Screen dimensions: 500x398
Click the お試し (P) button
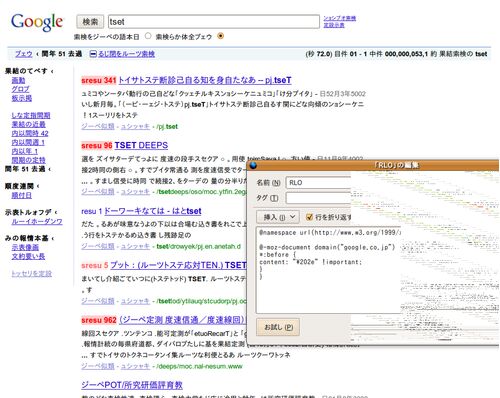point(278,327)
